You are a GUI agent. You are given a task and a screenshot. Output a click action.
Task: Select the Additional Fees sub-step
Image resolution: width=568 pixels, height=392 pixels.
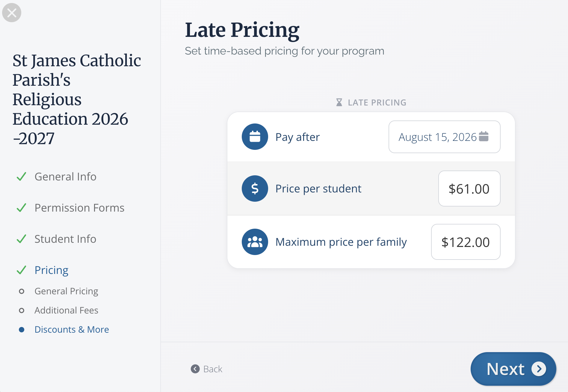click(66, 310)
